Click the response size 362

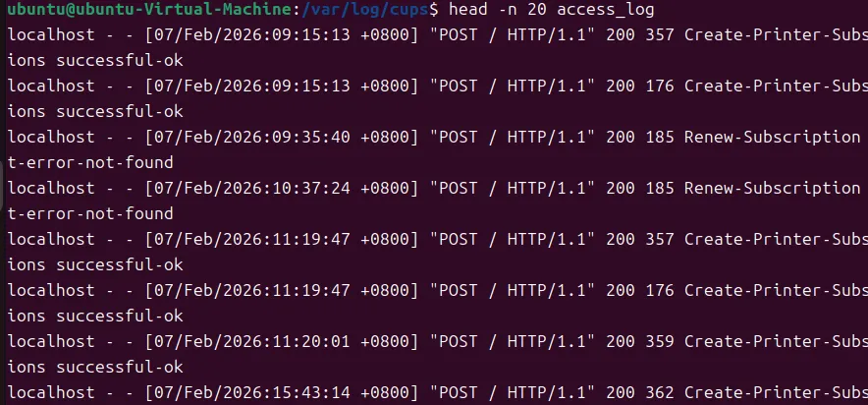click(x=659, y=392)
